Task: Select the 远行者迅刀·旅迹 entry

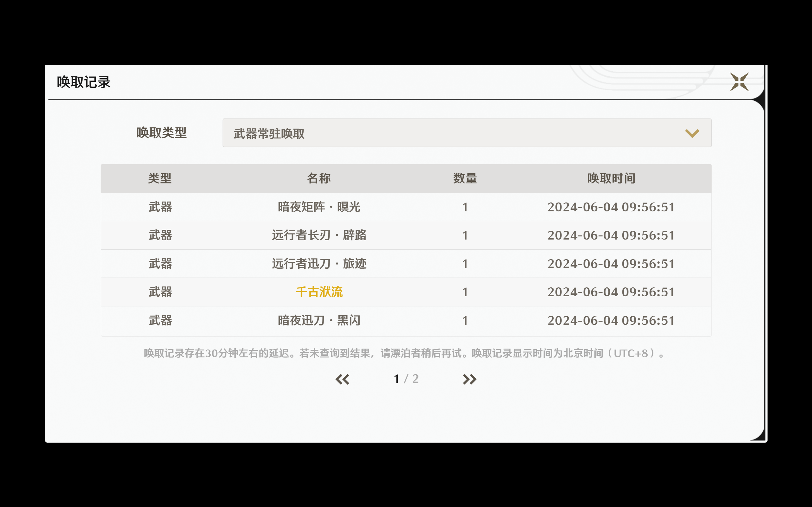Action: click(x=319, y=264)
